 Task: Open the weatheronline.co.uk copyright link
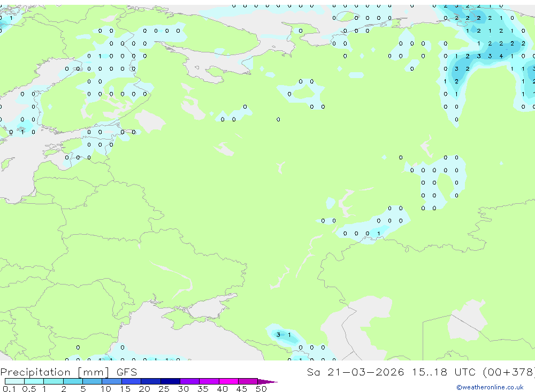tap(490, 387)
